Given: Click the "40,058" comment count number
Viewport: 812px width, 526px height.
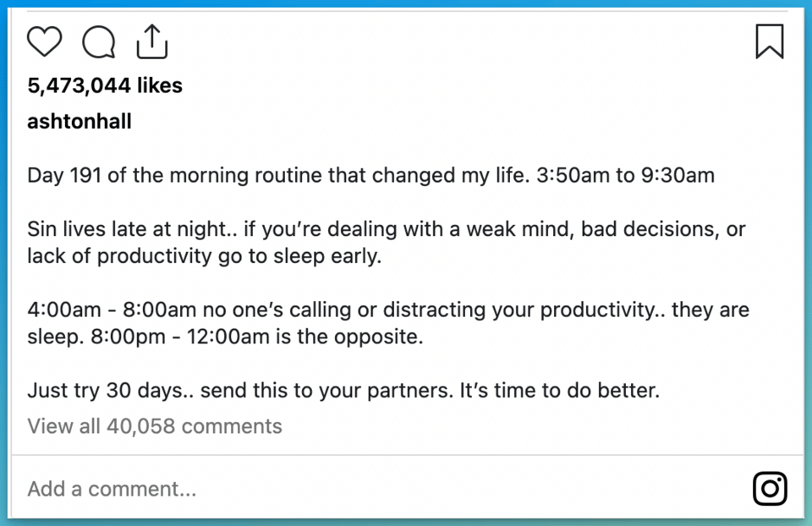Looking at the screenshot, I should (x=141, y=425).
